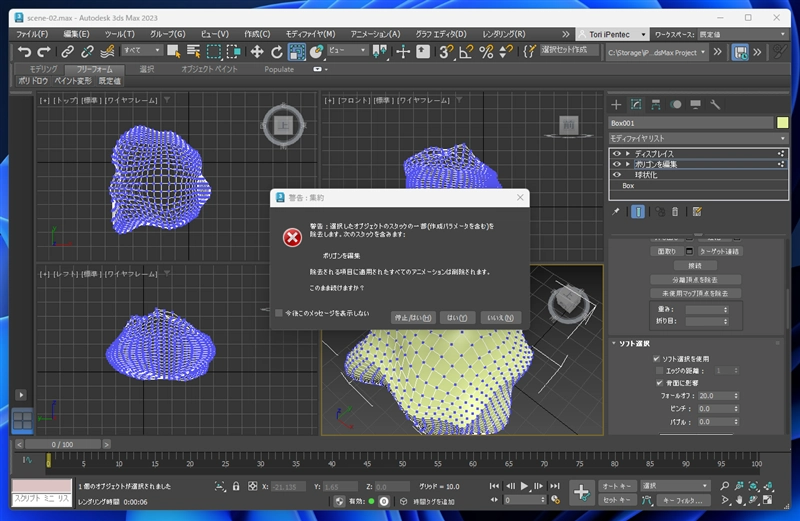Open the Motion command panel tab
Screen dimensions: 800x521
676,105
